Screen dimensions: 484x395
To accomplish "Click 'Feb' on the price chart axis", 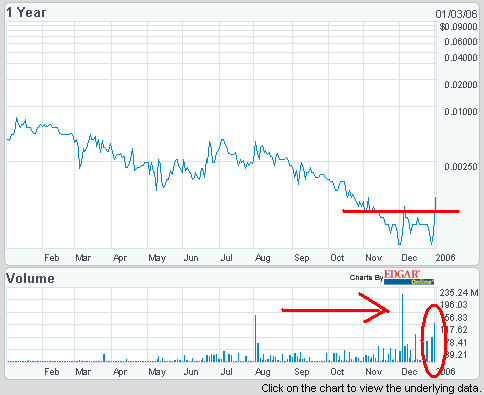I will coord(52,258).
